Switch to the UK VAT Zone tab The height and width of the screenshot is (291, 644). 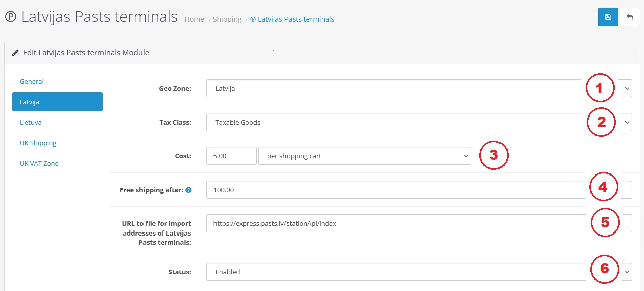click(x=39, y=163)
